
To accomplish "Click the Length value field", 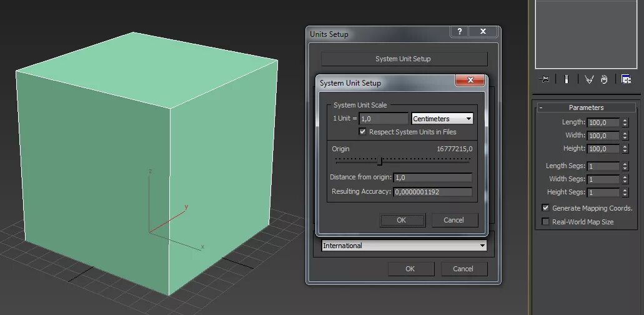I will point(603,122).
